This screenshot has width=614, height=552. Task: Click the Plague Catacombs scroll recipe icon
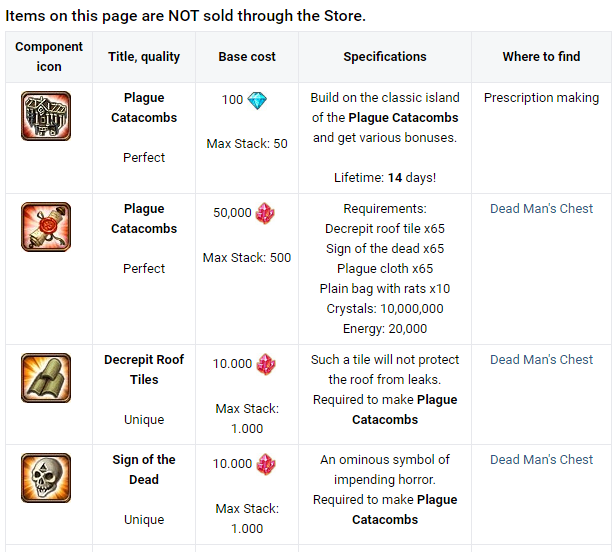pyautogui.click(x=46, y=227)
